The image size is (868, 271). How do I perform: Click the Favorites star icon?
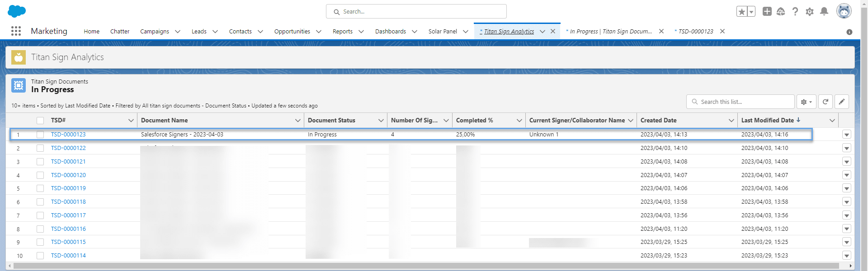[x=741, y=12]
